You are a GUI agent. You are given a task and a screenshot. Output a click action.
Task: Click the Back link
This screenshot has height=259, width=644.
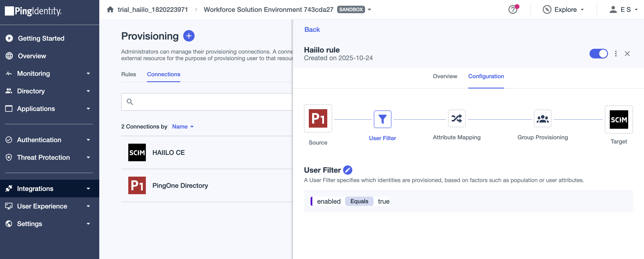click(312, 29)
